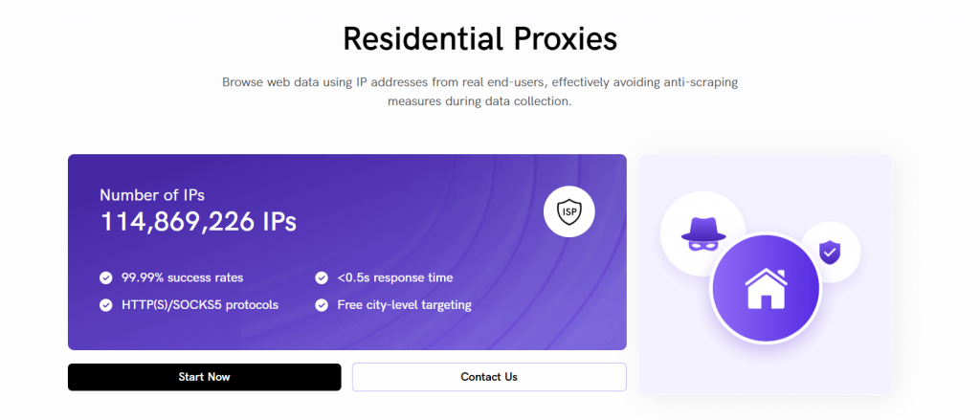The height and width of the screenshot is (420, 980).
Task: Click the HTTP(S)/SOCKS5 protocols text
Action: coord(199,305)
